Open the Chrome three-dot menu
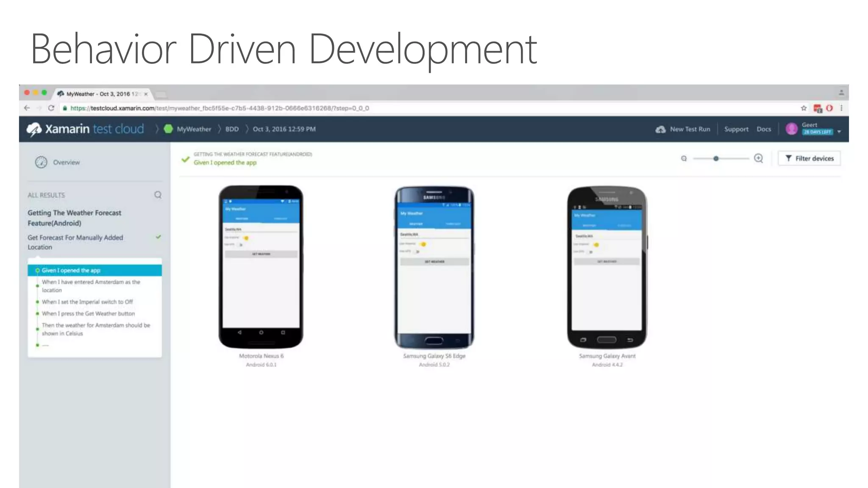The width and height of the screenshot is (868, 488). (842, 108)
